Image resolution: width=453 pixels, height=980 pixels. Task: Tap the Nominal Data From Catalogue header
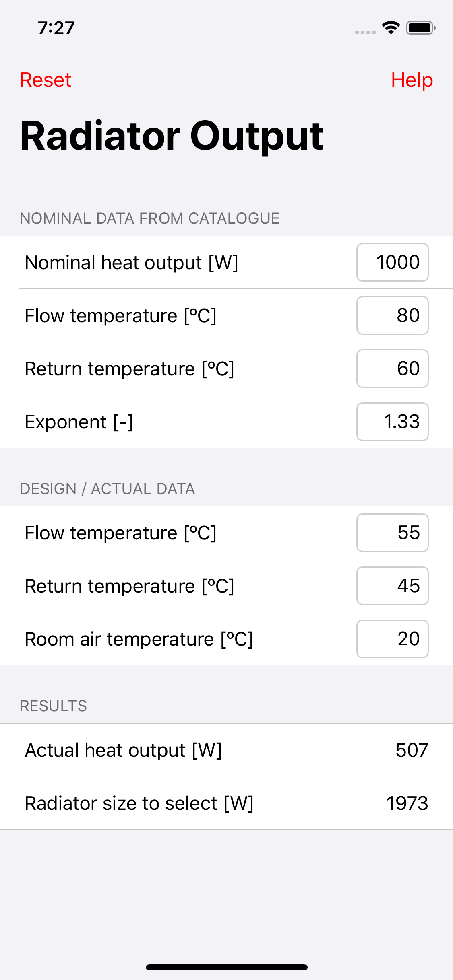pos(149,218)
